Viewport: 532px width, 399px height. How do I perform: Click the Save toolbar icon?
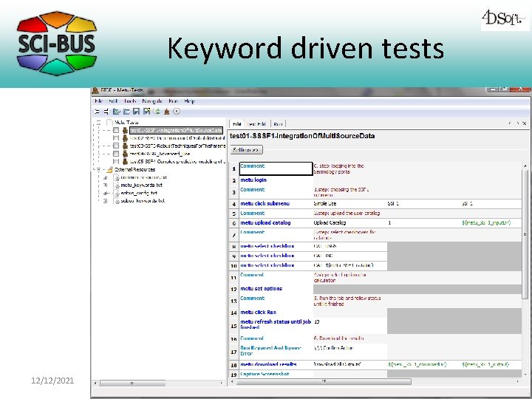pyautogui.click(x=137, y=112)
